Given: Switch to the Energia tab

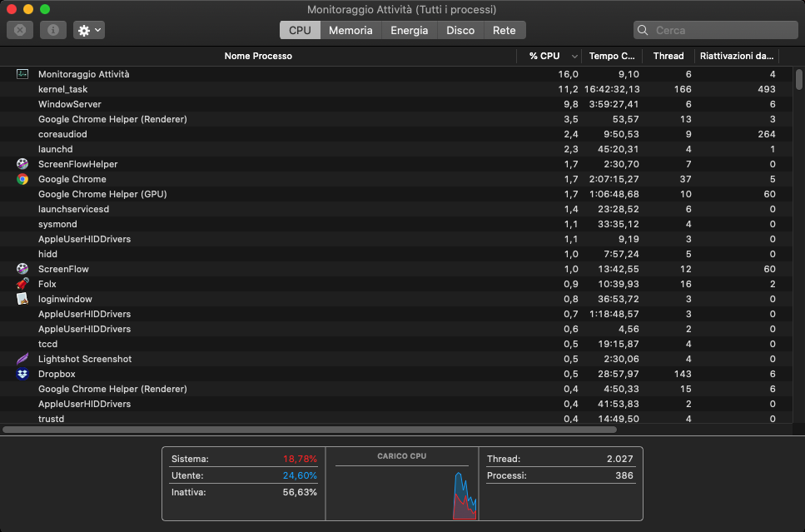Looking at the screenshot, I should 410,30.
